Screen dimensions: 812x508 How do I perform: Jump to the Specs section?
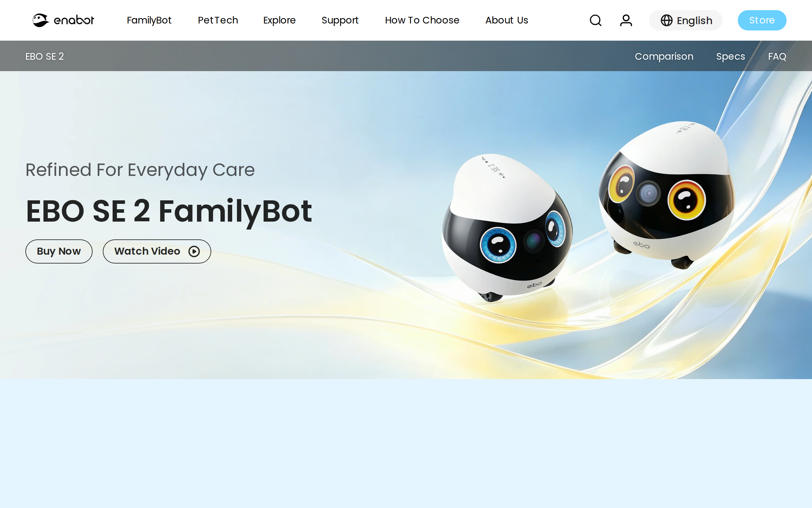(x=730, y=57)
